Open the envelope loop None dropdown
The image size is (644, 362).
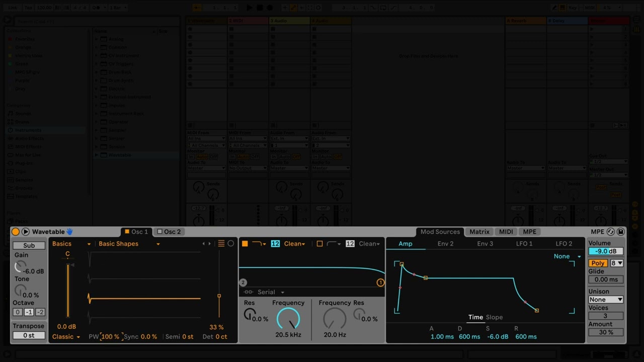(x=568, y=256)
